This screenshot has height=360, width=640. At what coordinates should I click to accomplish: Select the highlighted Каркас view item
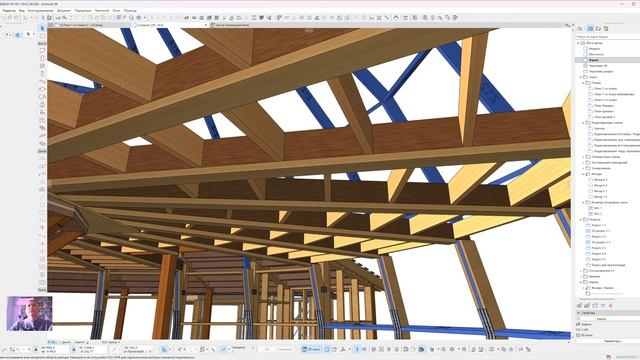(608, 60)
